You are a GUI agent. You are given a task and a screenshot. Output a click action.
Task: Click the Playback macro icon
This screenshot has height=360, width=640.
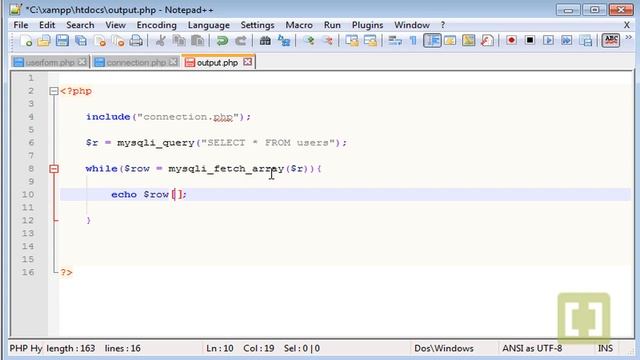548,40
